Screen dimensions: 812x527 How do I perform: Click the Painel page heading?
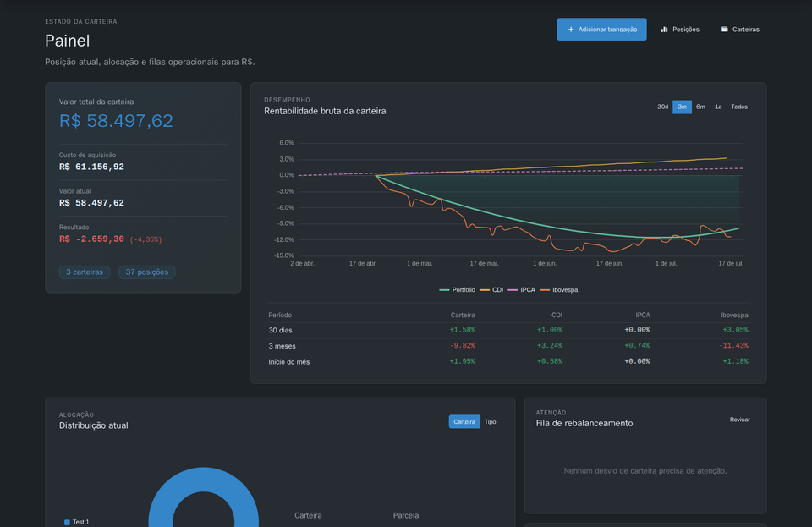[68, 41]
